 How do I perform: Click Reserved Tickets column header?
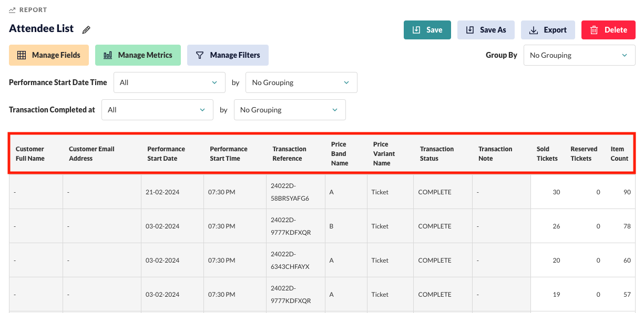(584, 154)
